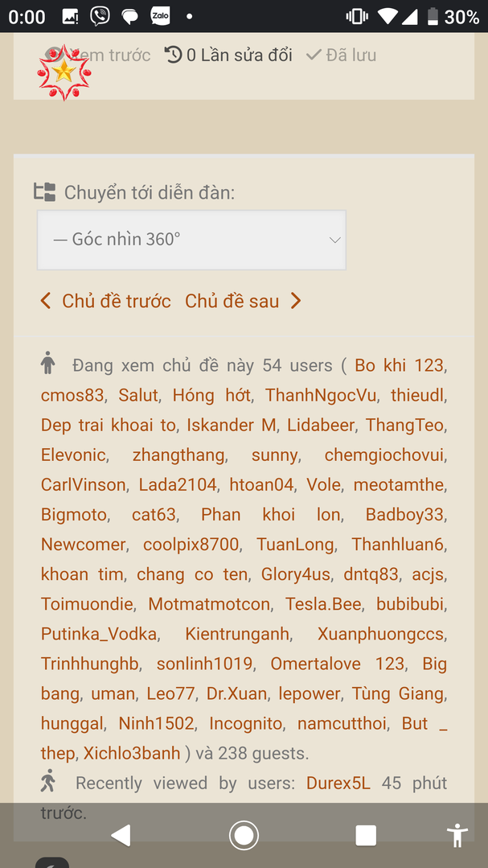Open user profile Bo khi 123
The image size is (488, 868).
coord(399,365)
